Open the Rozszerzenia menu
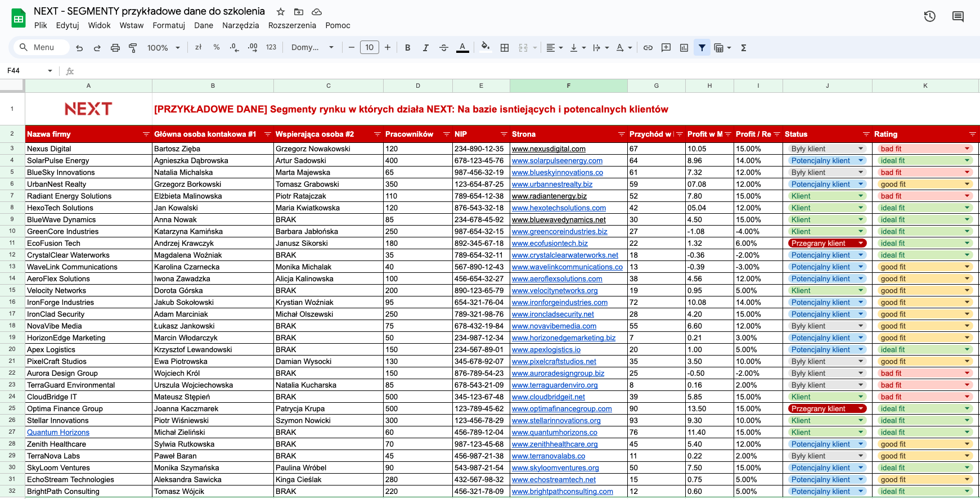 tap(292, 25)
